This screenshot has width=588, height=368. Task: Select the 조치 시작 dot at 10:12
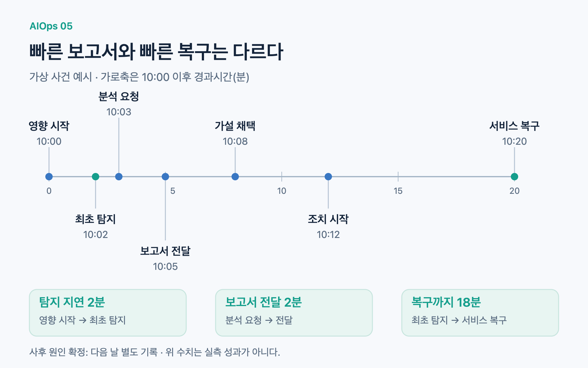[328, 177]
